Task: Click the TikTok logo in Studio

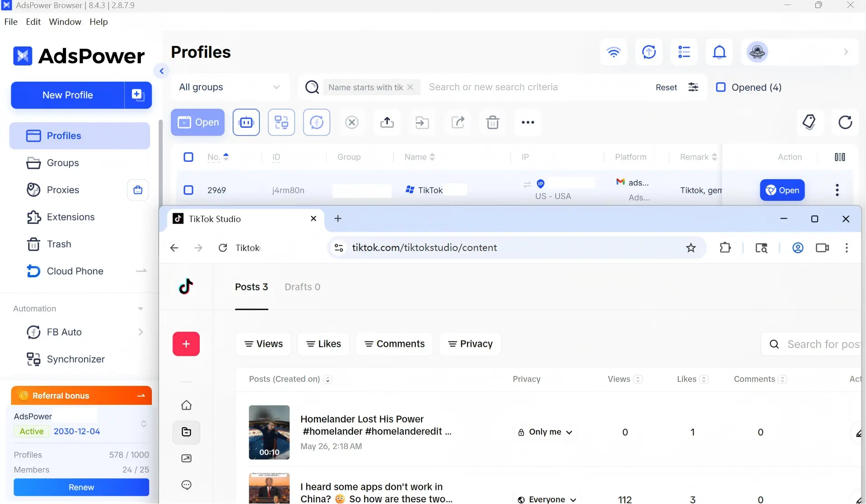Action: (186, 286)
